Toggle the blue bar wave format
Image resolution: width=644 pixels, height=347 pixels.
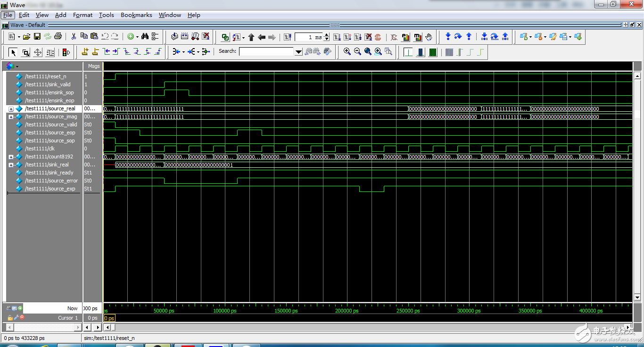tap(421, 52)
